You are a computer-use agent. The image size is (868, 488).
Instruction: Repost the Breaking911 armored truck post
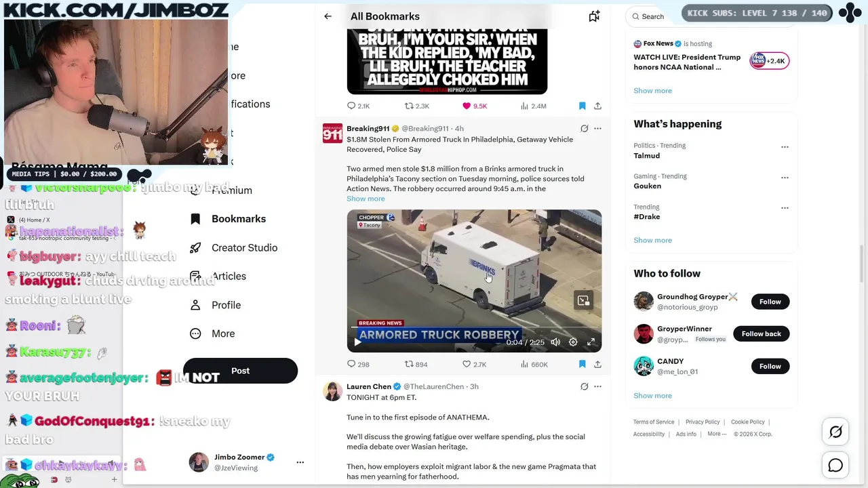pyautogui.click(x=416, y=364)
